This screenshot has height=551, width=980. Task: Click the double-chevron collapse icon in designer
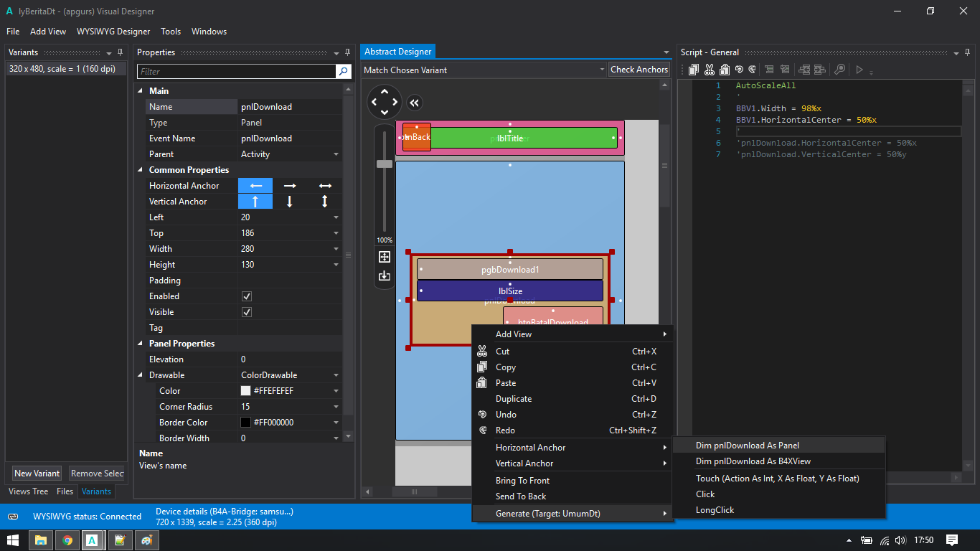coord(415,103)
